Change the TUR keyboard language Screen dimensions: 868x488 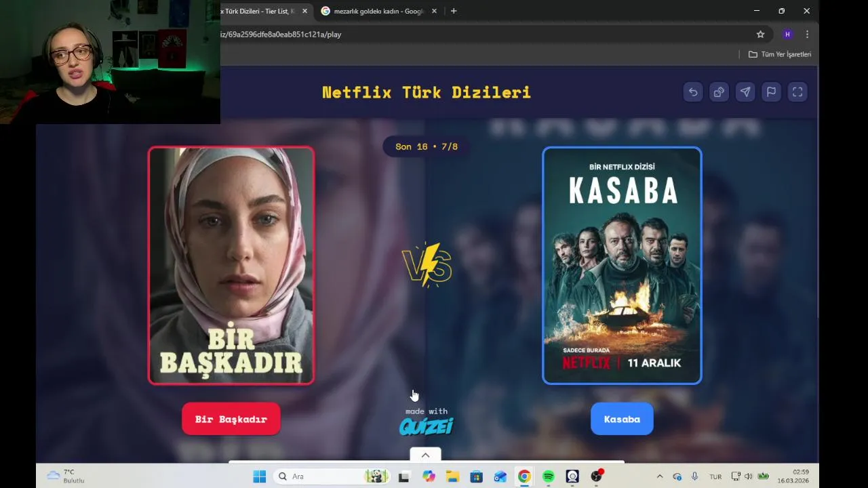tap(715, 476)
